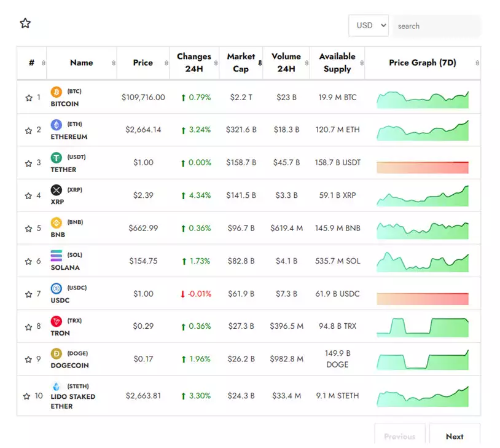Favorite BNB with its star
Image resolution: width=500 pixels, height=448 pixels.
click(x=29, y=229)
